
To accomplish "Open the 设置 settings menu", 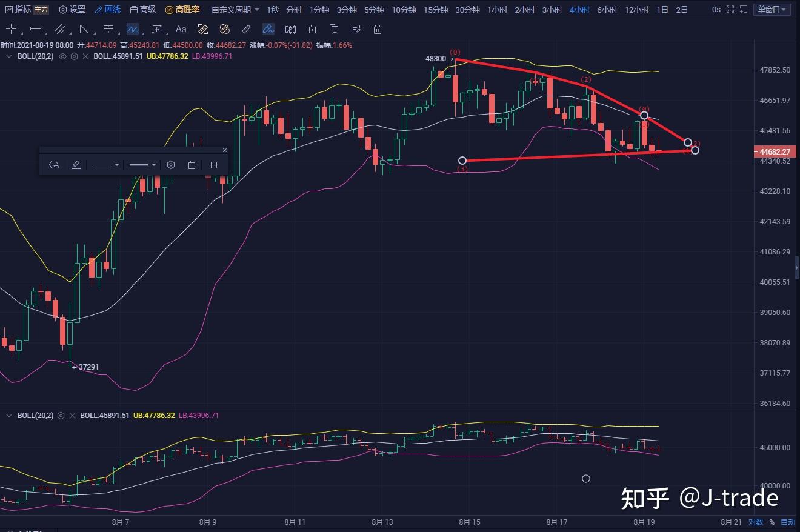I will coord(72,10).
